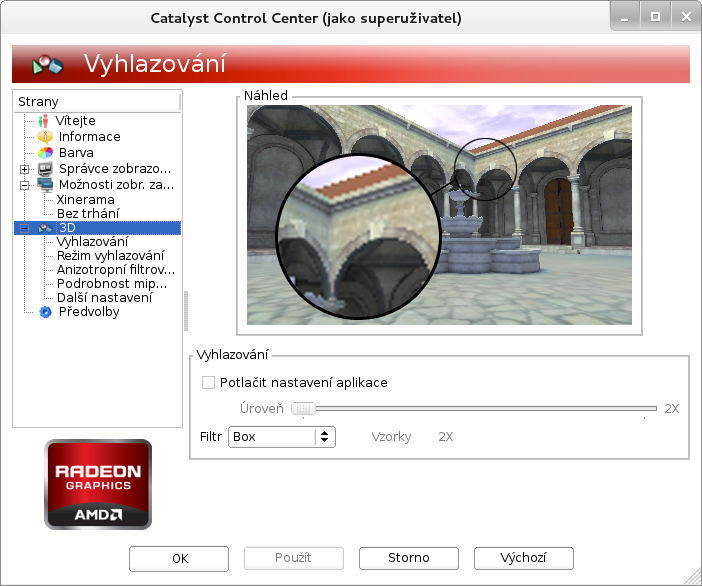The image size is (702, 586).
Task: Minimize the Catalyst Control Center window
Action: pos(625,17)
